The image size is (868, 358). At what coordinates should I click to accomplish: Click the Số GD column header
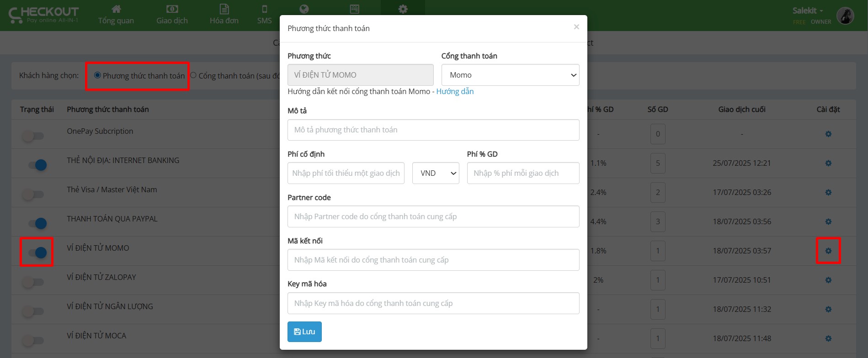click(658, 109)
